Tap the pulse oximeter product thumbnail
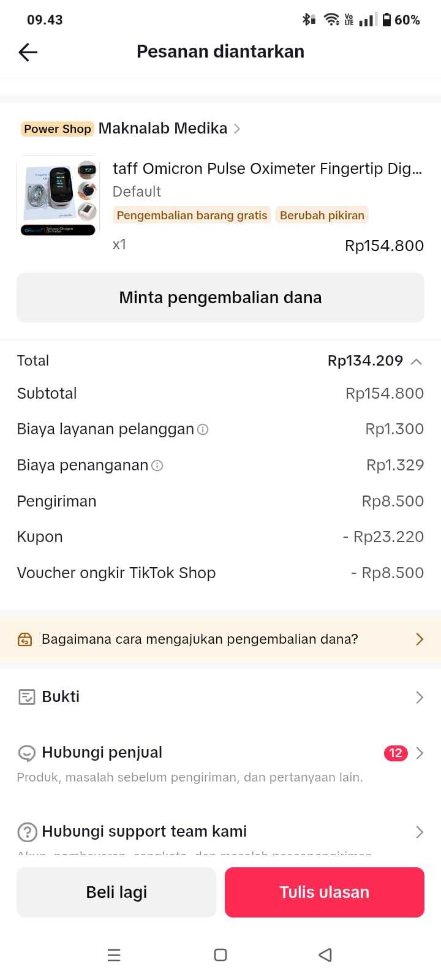The width and height of the screenshot is (441, 980). [59, 196]
